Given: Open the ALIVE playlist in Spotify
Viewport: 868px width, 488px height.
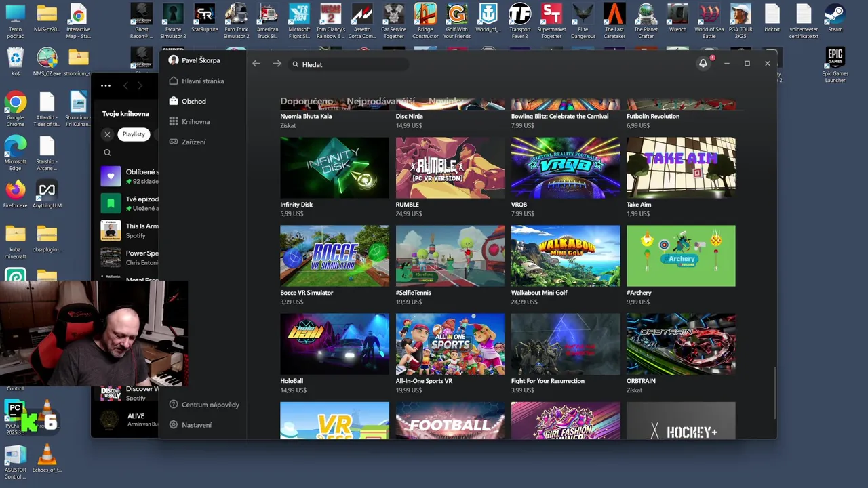Looking at the screenshot, I should [x=130, y=420].
